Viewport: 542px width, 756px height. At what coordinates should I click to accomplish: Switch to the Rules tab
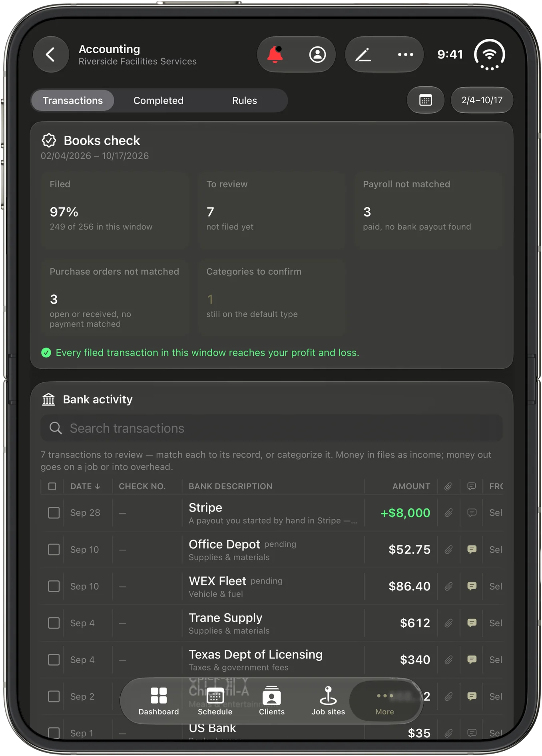tap(244, 100)
